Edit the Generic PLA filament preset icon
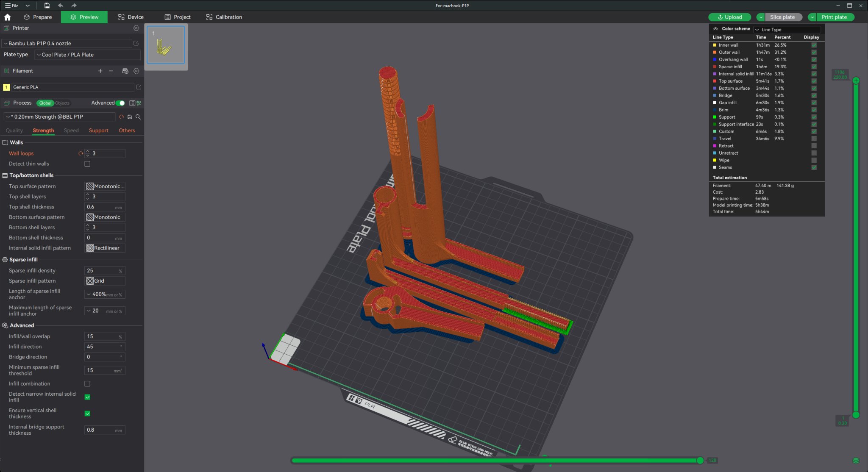This screenshot has width=868, height=472. click(138, 87)
